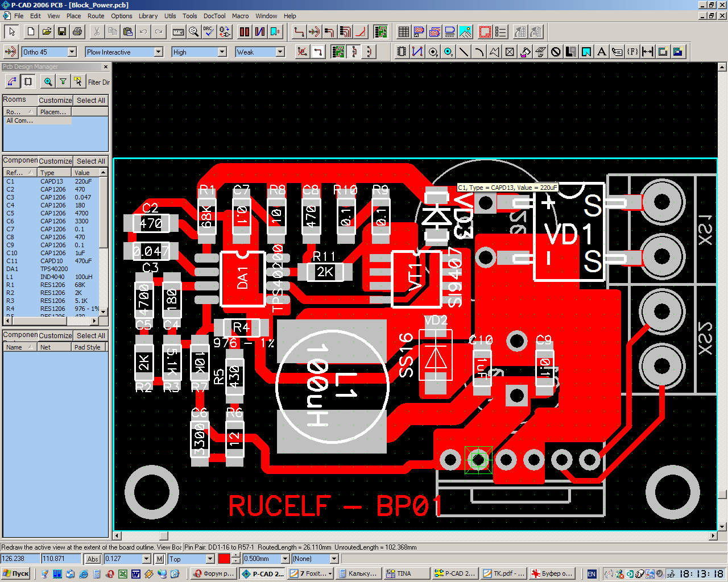Open the 0.127 grid size dropdown

click(146, 559)
